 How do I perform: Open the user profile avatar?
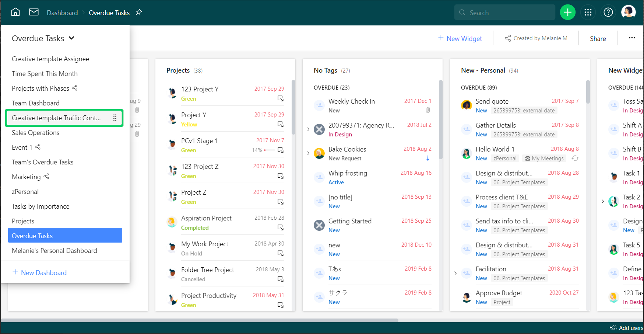pyautogui.click(x=628, y=12)
